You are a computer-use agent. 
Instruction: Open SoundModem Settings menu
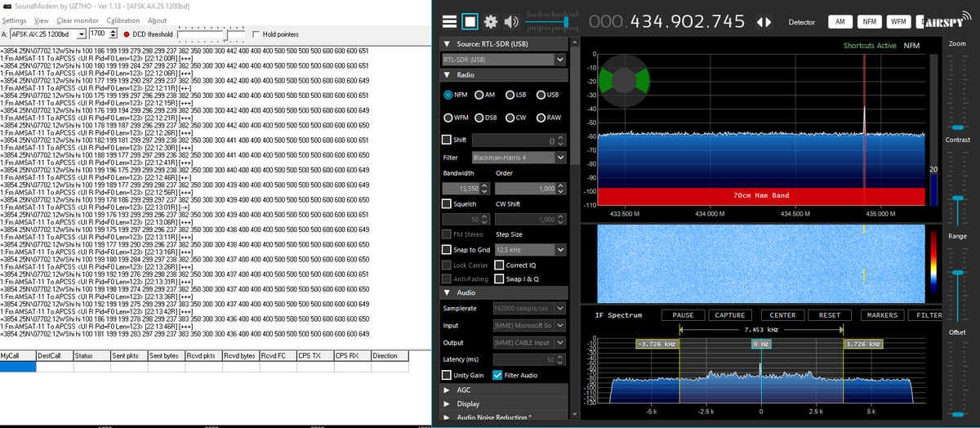click(x=14, y=20)
